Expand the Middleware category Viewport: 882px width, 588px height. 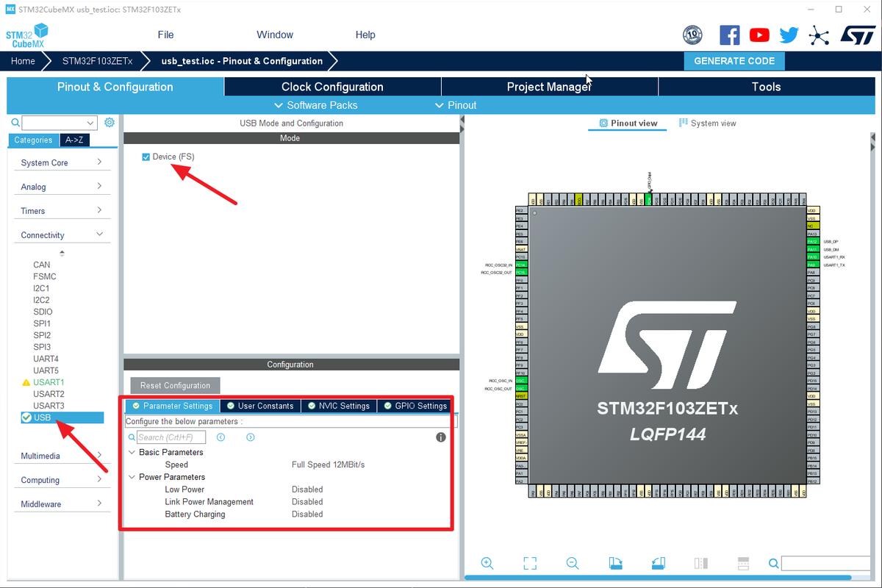tap(62, 503)
